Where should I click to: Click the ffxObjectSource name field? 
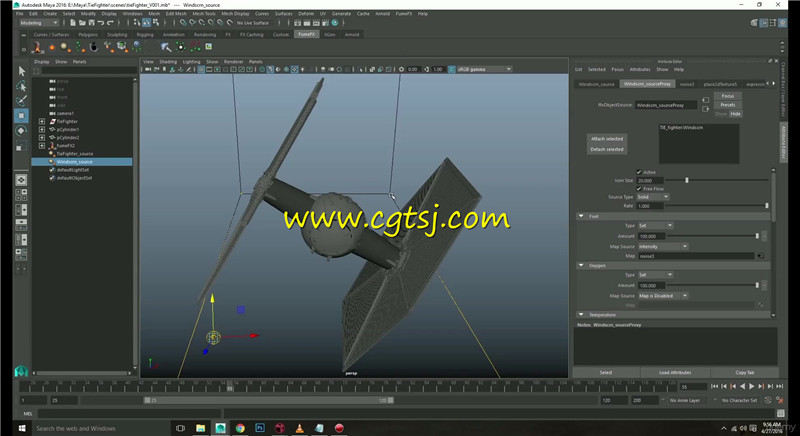point(666,105)
